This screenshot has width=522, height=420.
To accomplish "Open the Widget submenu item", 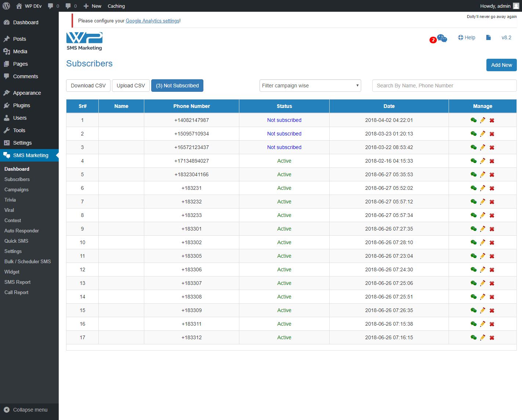I will (12, 272).
